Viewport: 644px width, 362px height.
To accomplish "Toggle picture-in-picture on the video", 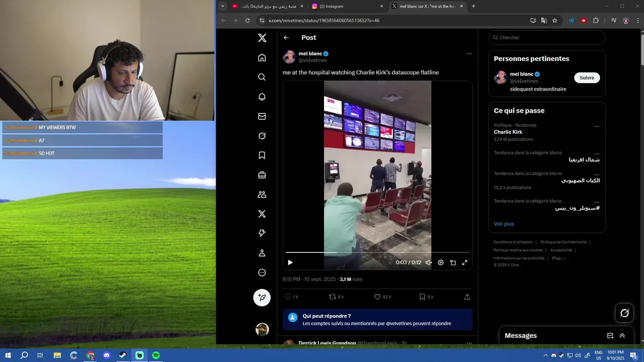I will 453,262.
